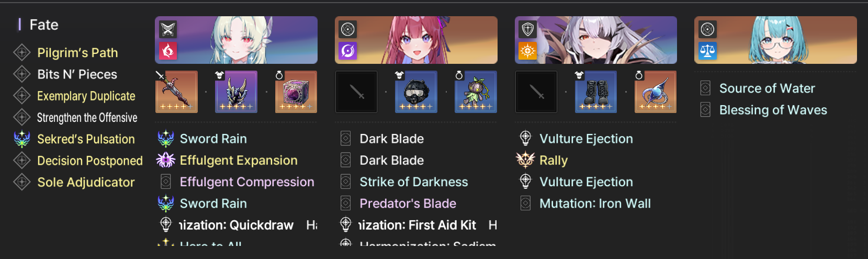Select the horned armor equipment slot

coord(236,92)
